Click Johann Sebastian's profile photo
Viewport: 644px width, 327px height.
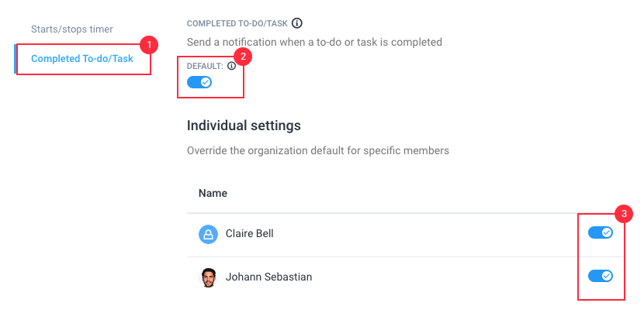pyautogui.click(x=208, y=277)
